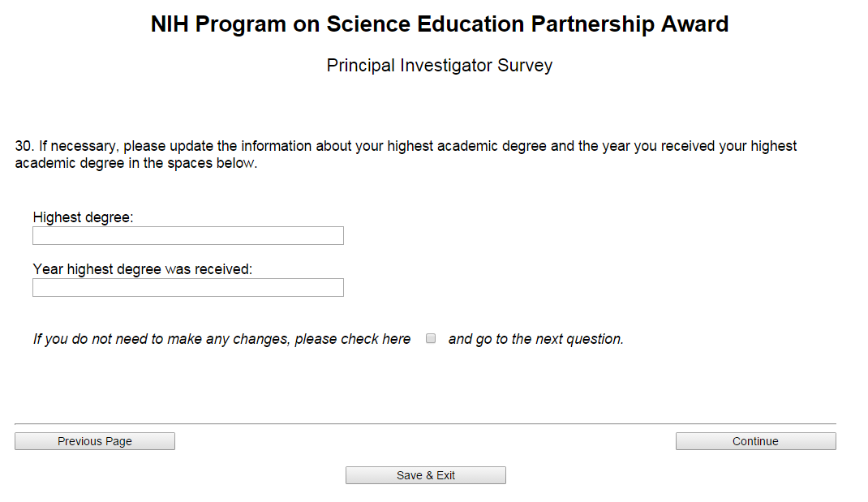Select the Principal Investigator Survey subtitle
Viewport: 868px width, 502px height.
pos(440,66)
